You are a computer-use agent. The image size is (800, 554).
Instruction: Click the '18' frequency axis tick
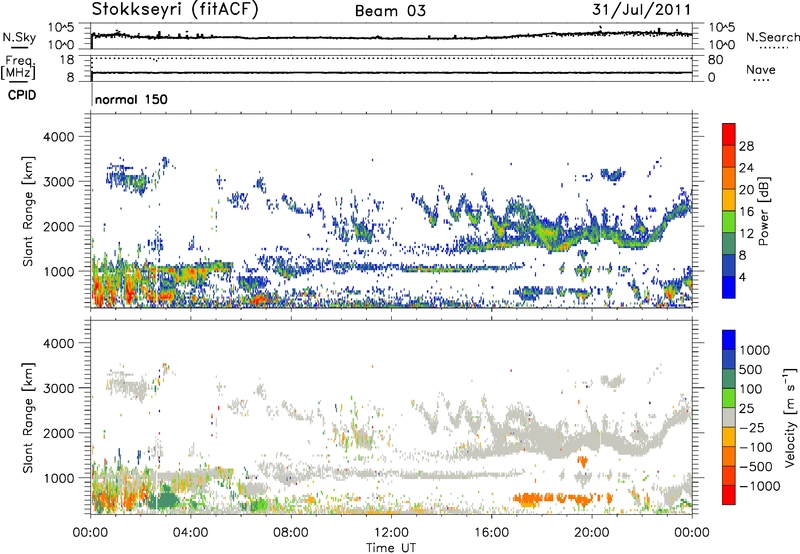coord(67,60)
